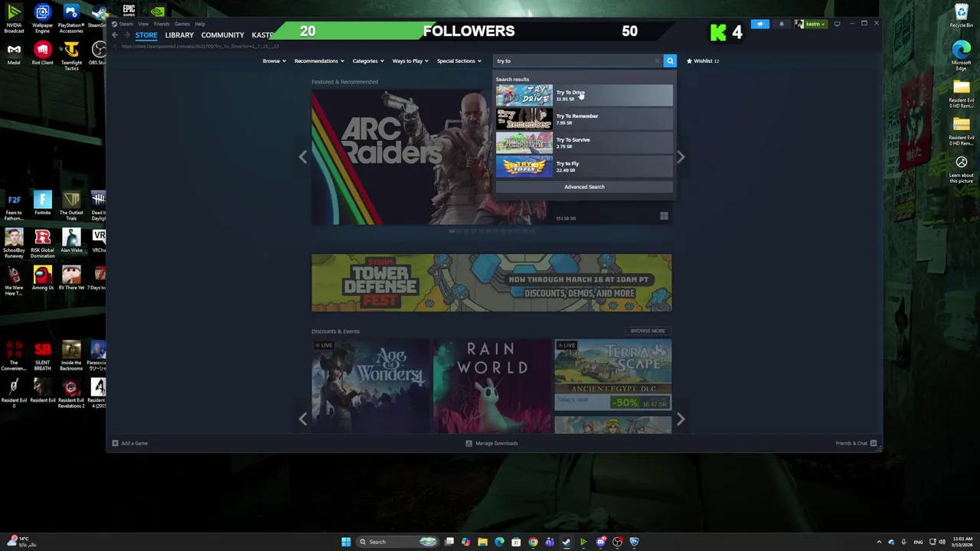Select Try To Drive search result
Viewport: 980px width, 551px height.
tap(584, 95)
